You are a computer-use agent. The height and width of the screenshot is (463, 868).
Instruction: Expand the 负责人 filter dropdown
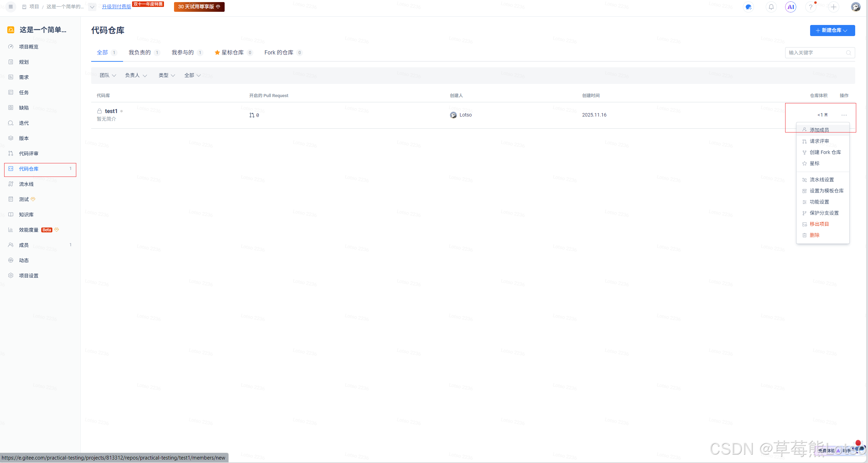[x=136, y=75]
